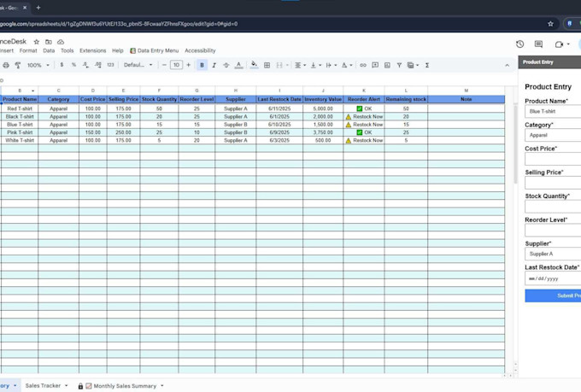This screenshot has height=392, width=581.
Task: Click the Insert link icon
Action: click(363, 65)
